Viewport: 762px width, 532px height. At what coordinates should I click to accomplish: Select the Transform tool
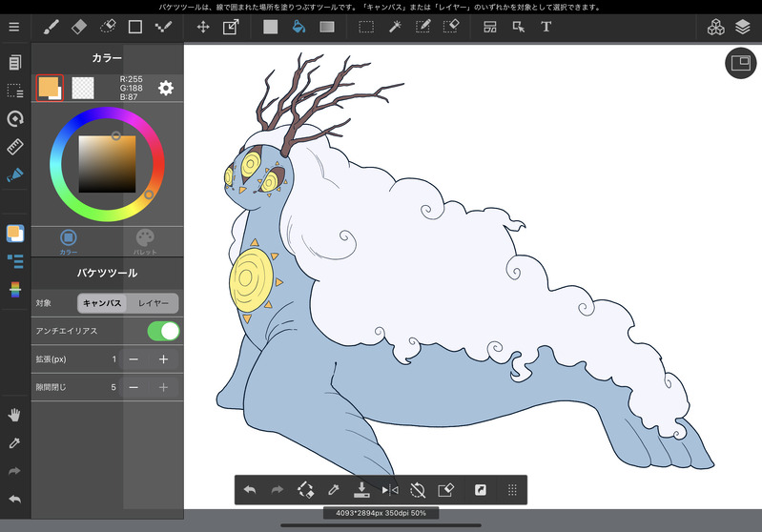point(231,27)
